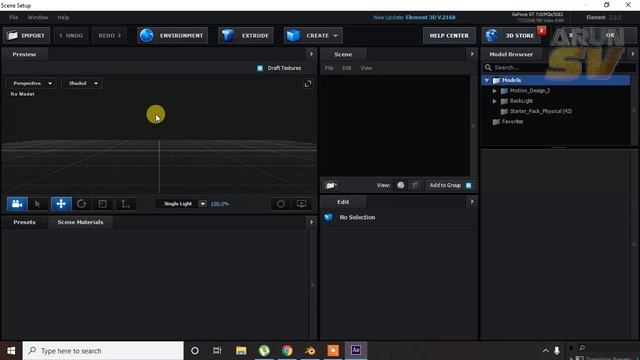Open Chrome from the taskbar
Screen dimensions: 640x360
[287, 351]
